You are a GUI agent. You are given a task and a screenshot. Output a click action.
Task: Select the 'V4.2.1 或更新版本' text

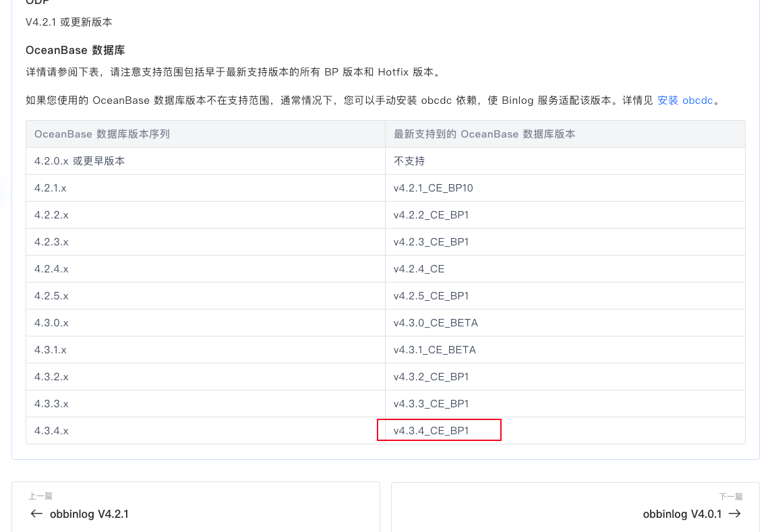69,22
